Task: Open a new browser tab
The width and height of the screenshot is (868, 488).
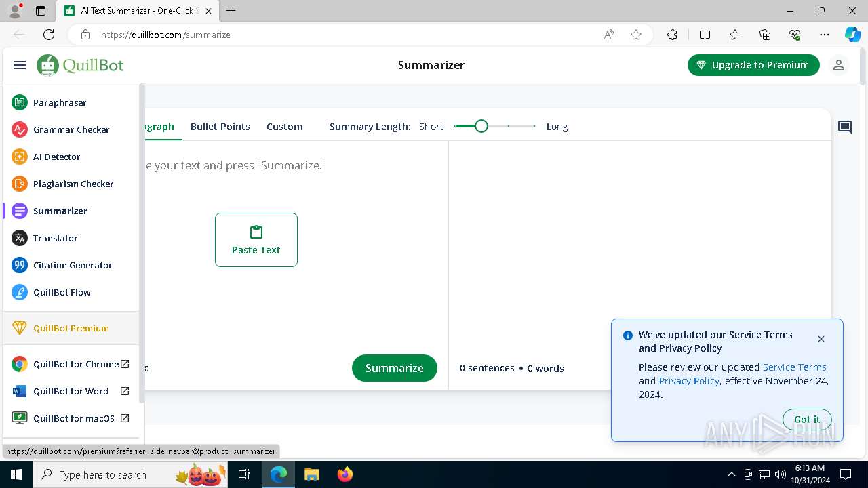Action: [x=231, y=11]
